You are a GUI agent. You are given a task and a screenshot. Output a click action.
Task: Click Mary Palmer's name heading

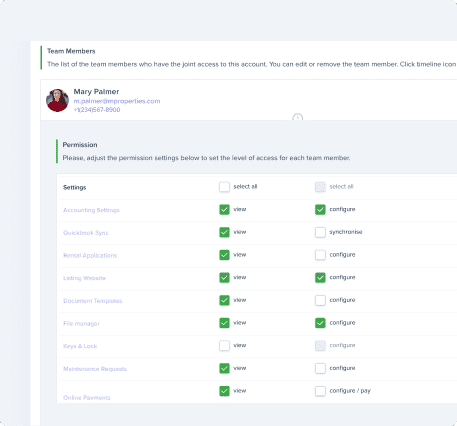coord(96,91)
